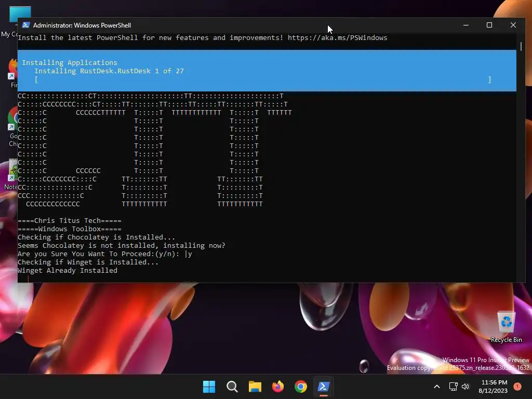Select the PowerShell taskbar icon
532x399 pixels.
tap(323, 387)
